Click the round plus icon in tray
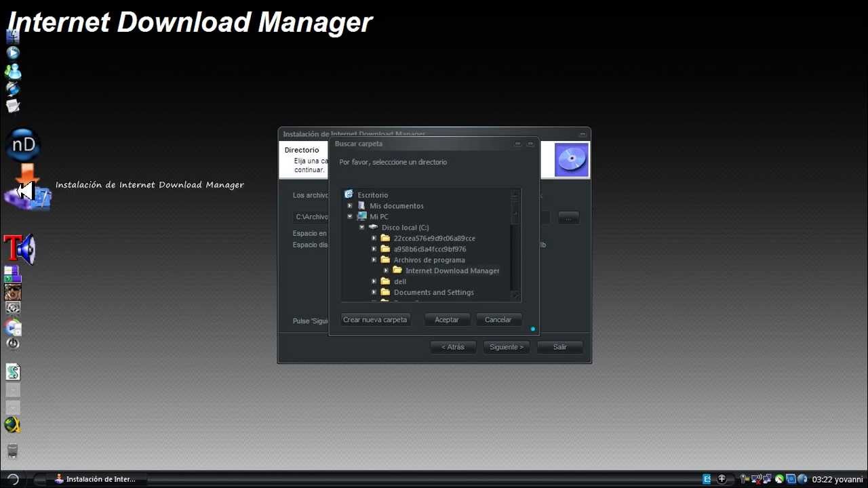Viewport: 868px width, 488px height. click(722, 479)
